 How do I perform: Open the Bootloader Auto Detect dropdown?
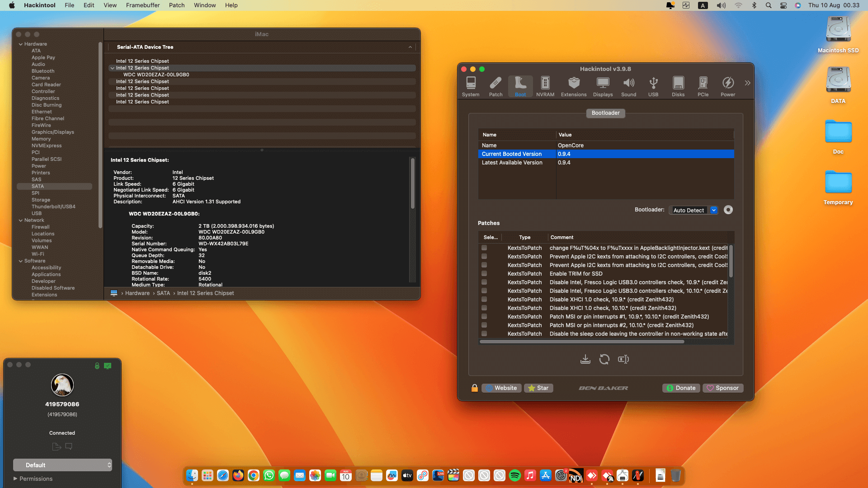[693, 210]
